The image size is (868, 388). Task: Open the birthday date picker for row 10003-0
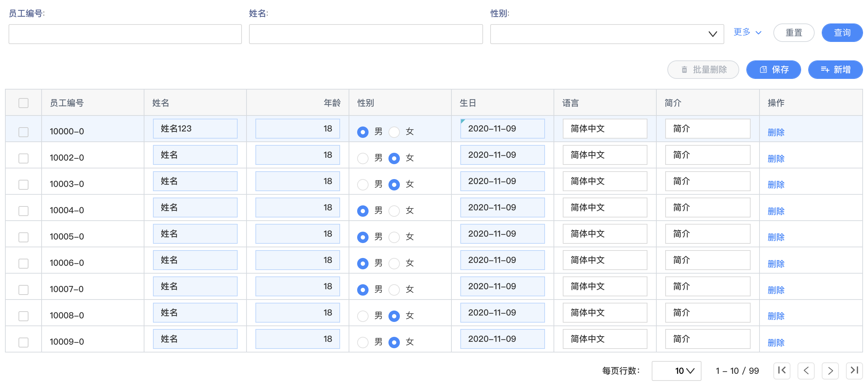502,181
